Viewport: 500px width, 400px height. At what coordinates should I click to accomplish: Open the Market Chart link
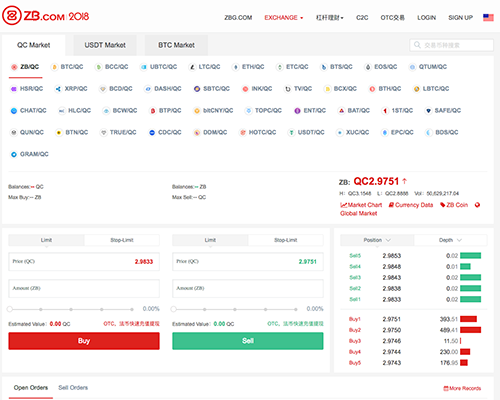tap(361, 205)
